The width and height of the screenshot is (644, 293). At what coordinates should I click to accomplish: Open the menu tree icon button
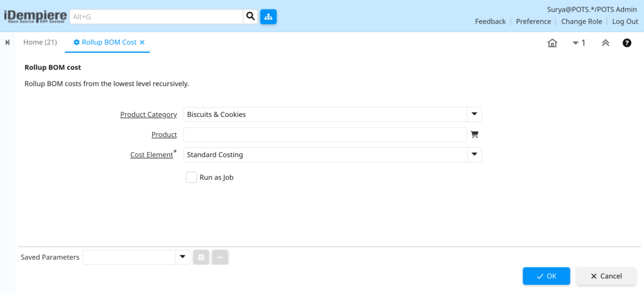(x=268, y=17)
